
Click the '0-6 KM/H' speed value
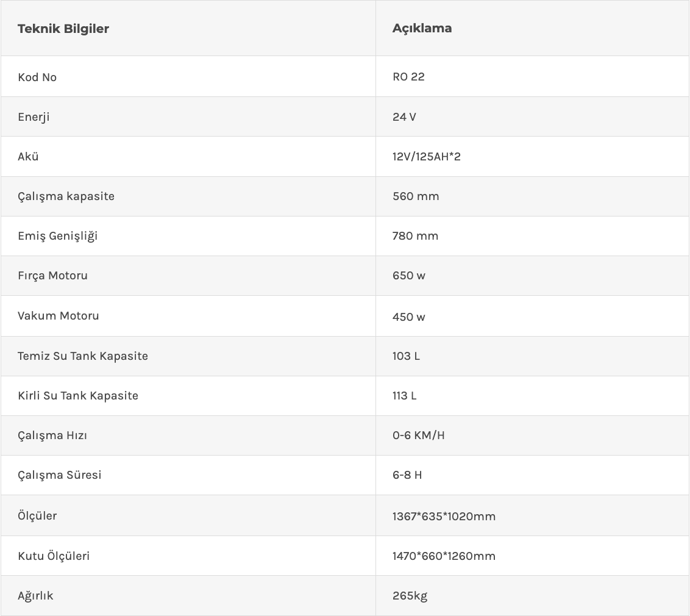coord(418,435)
